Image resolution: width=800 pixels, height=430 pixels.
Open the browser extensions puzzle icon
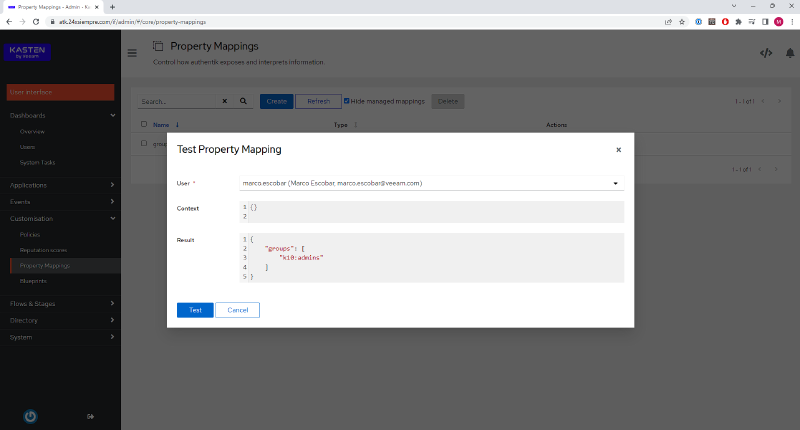point(738,22)
